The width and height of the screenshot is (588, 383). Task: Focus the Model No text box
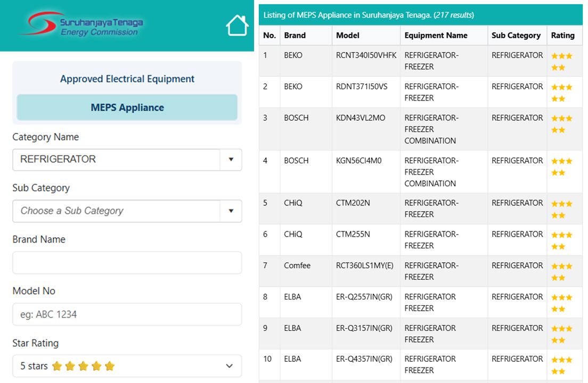point(127,314)
